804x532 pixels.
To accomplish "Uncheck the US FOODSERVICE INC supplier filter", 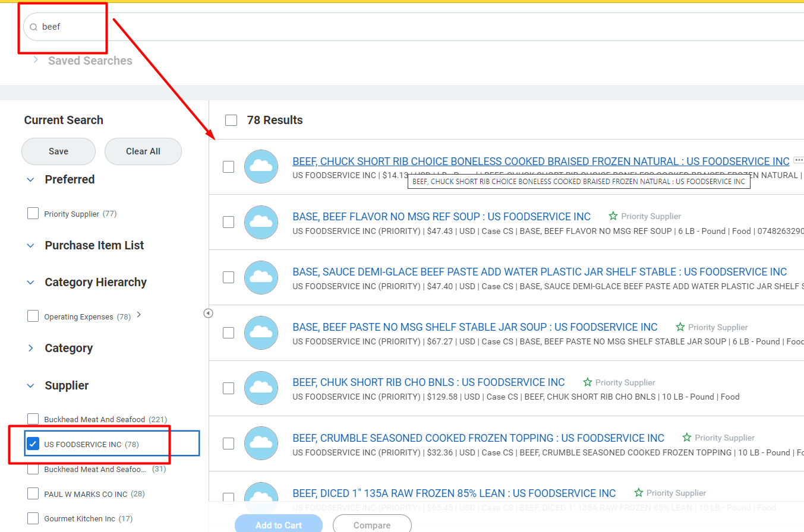I will click(x=33, y=444).
